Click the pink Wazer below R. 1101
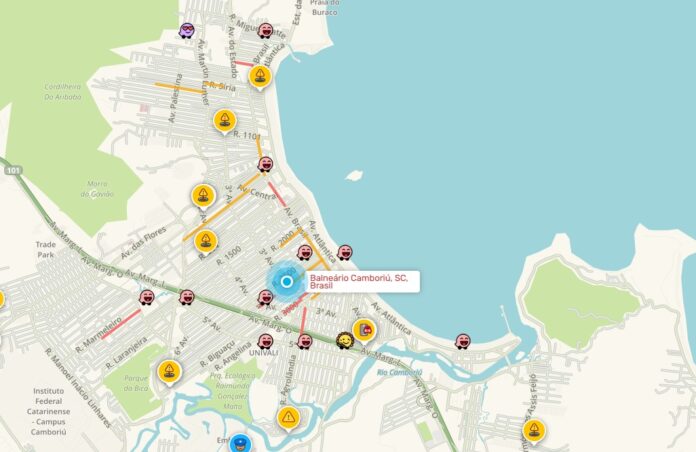The height and width of the screenshot is (452, 696). pos(265,164)
